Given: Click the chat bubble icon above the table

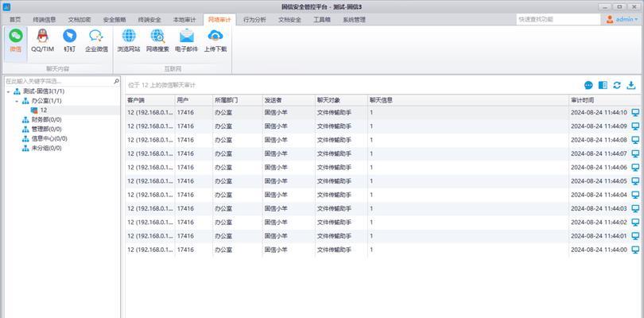Looking at the screenshot, I should coord(588,85).
